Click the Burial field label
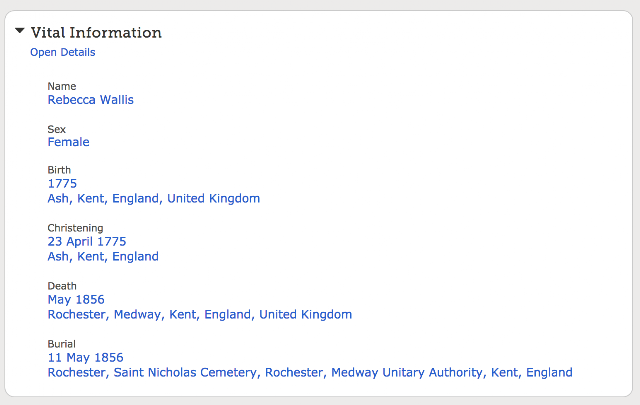 coord(62,344)
